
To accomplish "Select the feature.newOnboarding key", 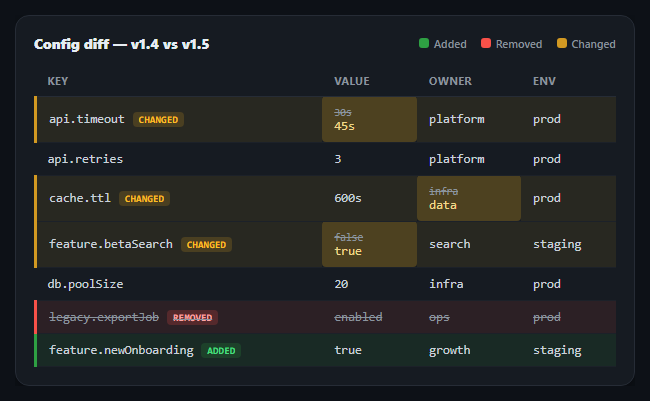I will (121, 350).
